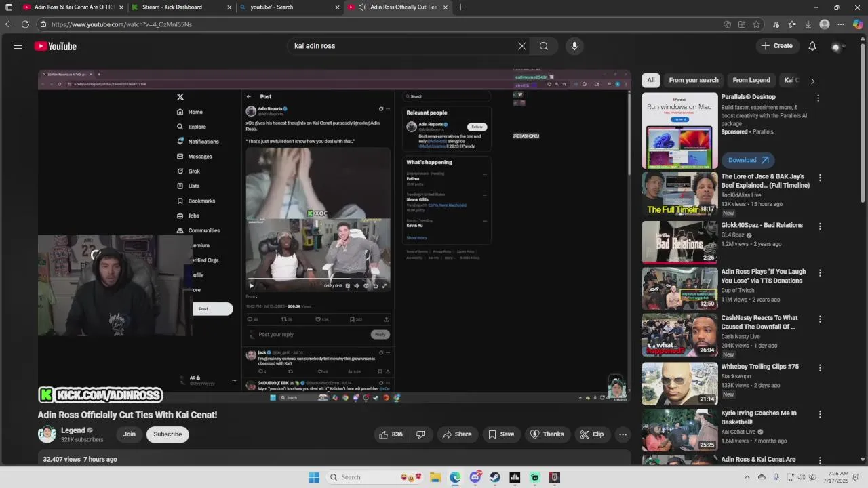Viewport: 868px width, 488px height.
Task: Open options for CashNasty Reacts video
Action: [820, 319]
